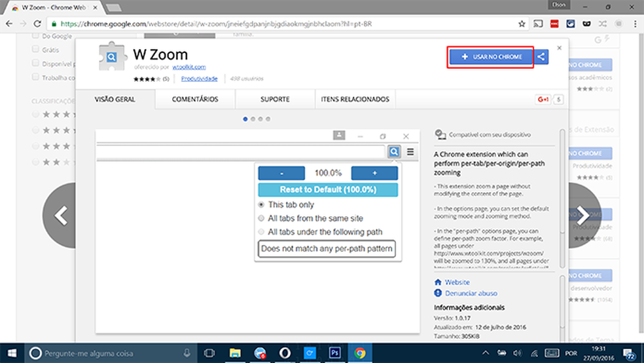Open touch keyboard icon in tray
Viewport: 644px width, 363px height.
[x=552, y=353]
